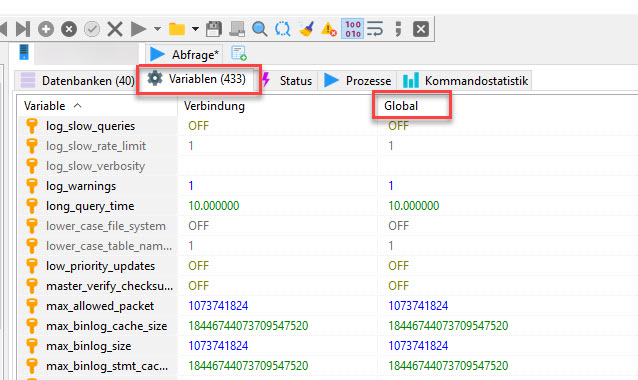
Task: Click the save as snippet icon
Action: click(237, 29)
